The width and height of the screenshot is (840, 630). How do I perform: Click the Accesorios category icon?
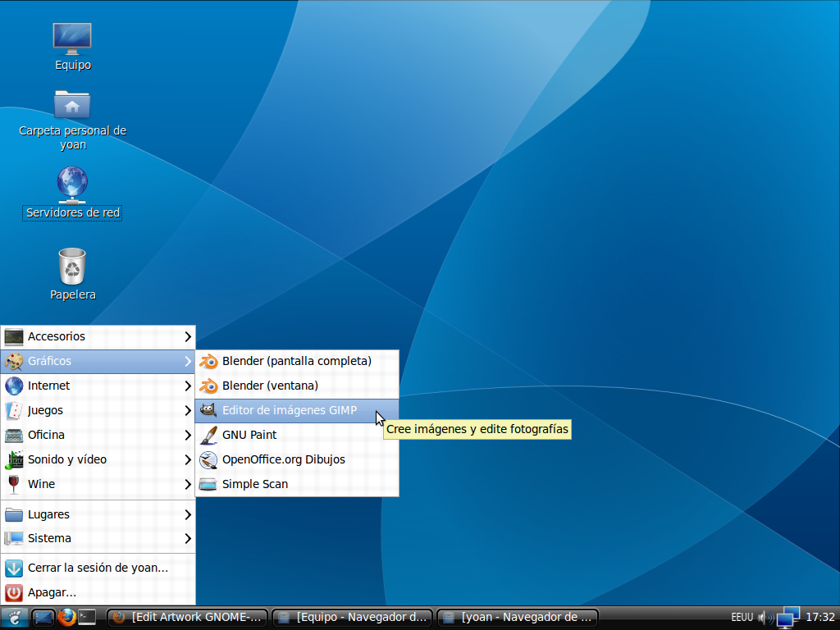(14, 336)
